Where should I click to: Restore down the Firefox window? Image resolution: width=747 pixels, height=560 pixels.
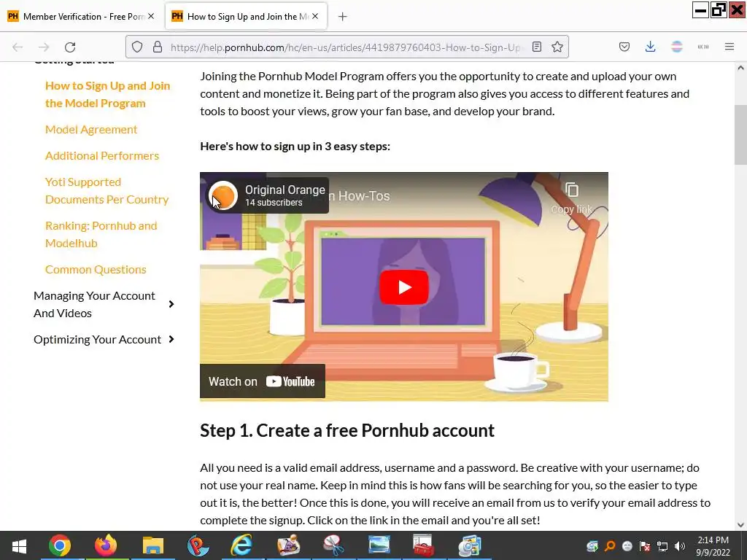(719, 9)
